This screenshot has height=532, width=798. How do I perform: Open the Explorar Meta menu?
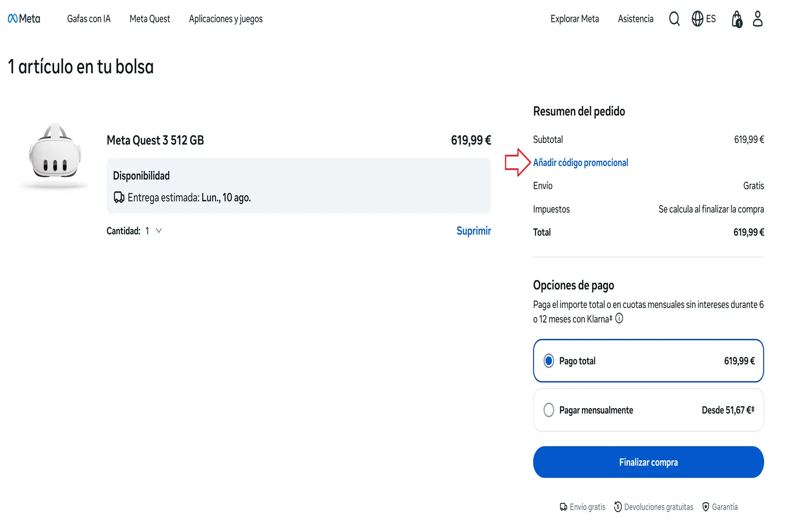[x=575, y=19]
